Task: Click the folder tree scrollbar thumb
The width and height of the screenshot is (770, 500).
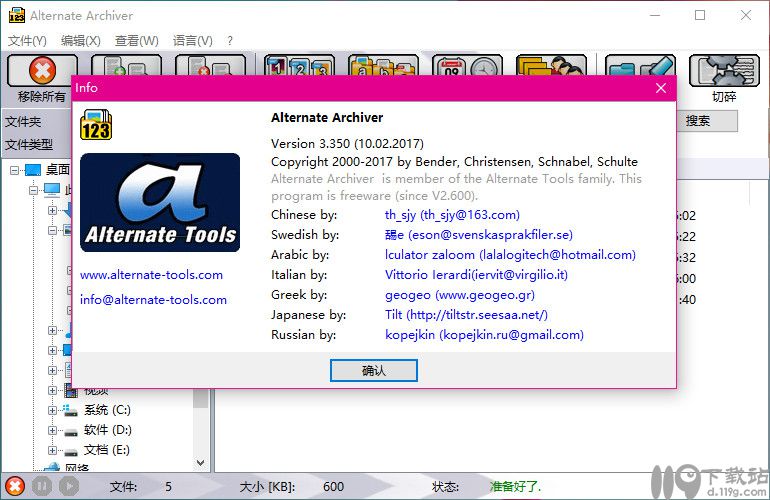Action: [x=200, y=399]
